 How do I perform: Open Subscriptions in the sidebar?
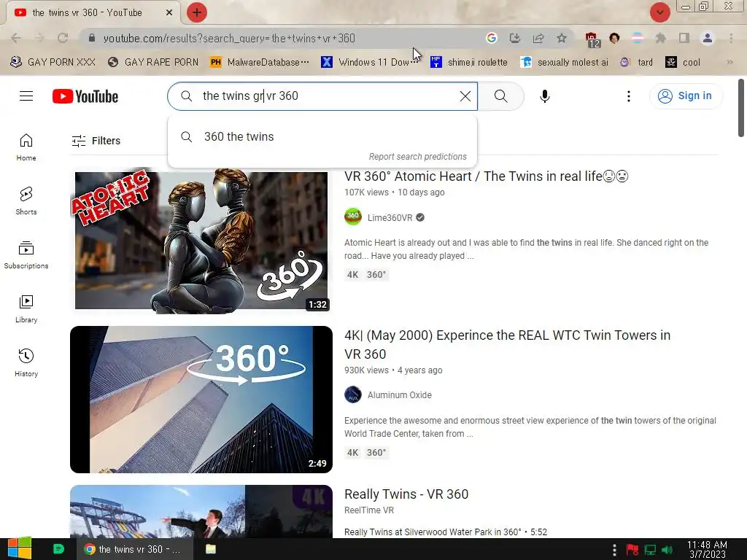click(26, 255)
